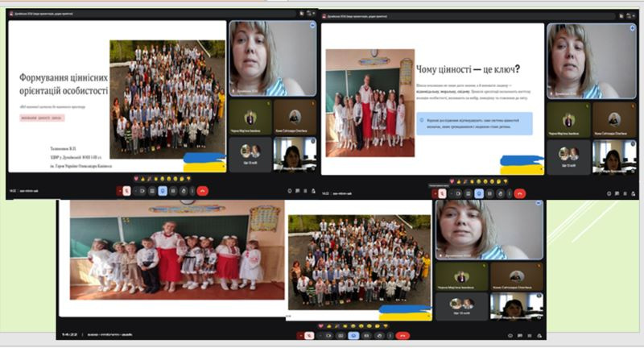Send heart reaction in top-right Meet window

point(452,181)
